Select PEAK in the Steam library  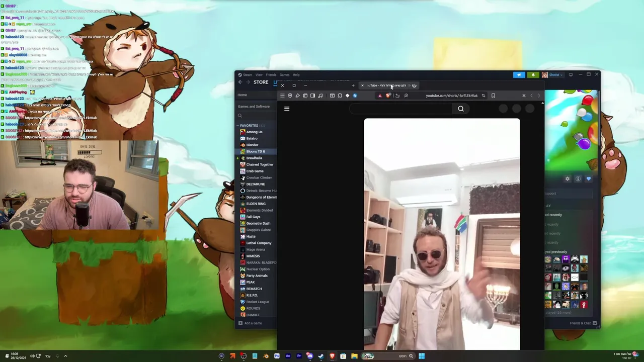(x=250, y=282)
